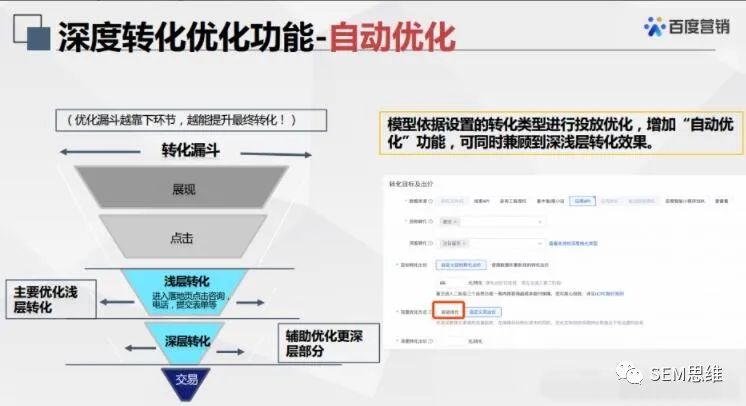This screenshot has width=746, height=406.
Task: Click the yellow-bordered 模型依据设置 description box
Action: pos(561,133)
